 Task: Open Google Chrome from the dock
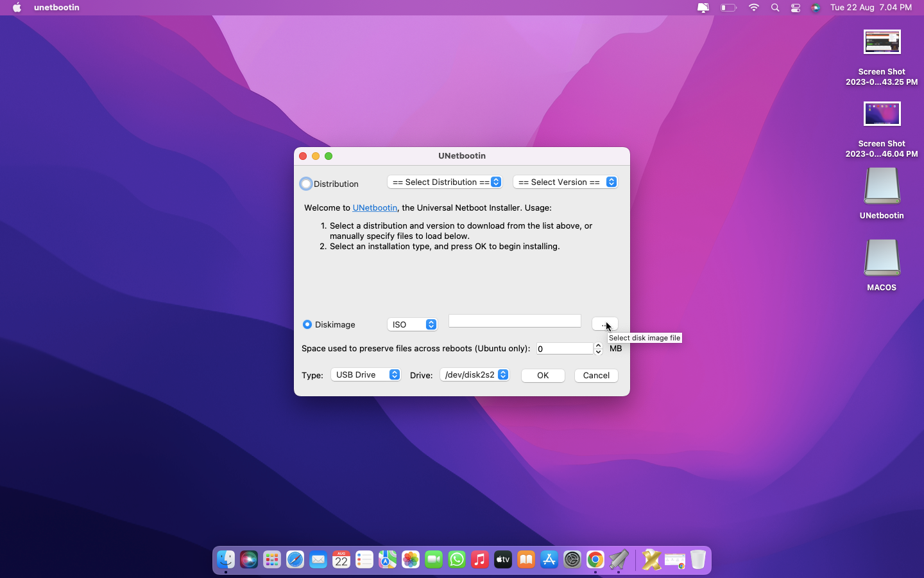pyautogui.click(x=595, y=560)
